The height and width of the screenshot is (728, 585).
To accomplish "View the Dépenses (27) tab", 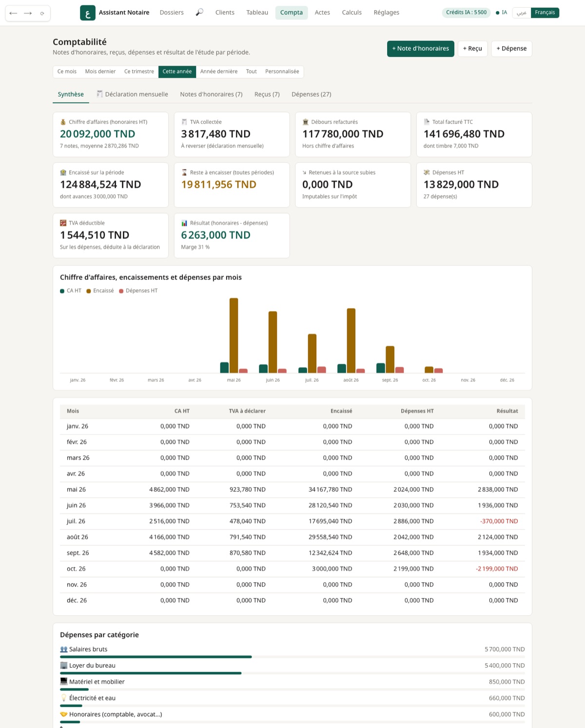I will 312,95.
